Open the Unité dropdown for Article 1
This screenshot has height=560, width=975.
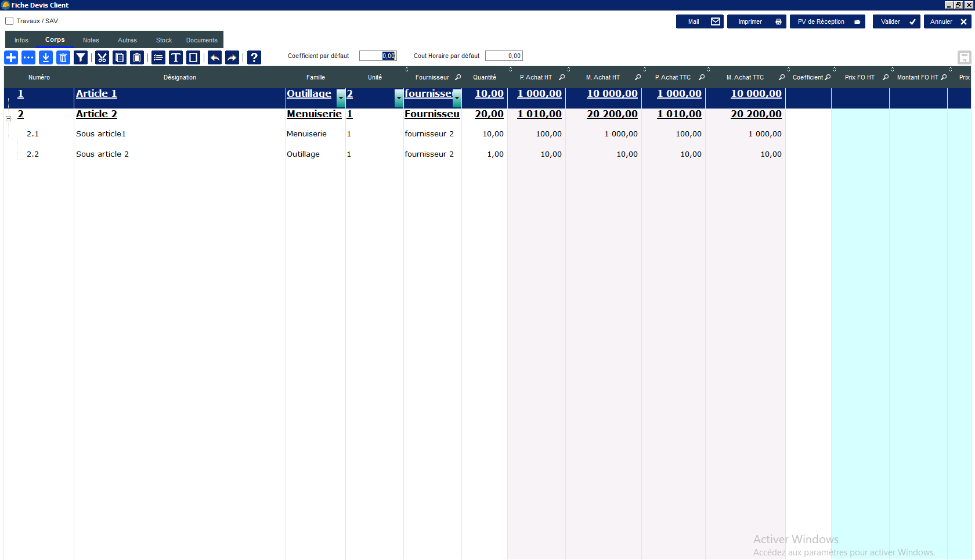click(x=399, y=98)
